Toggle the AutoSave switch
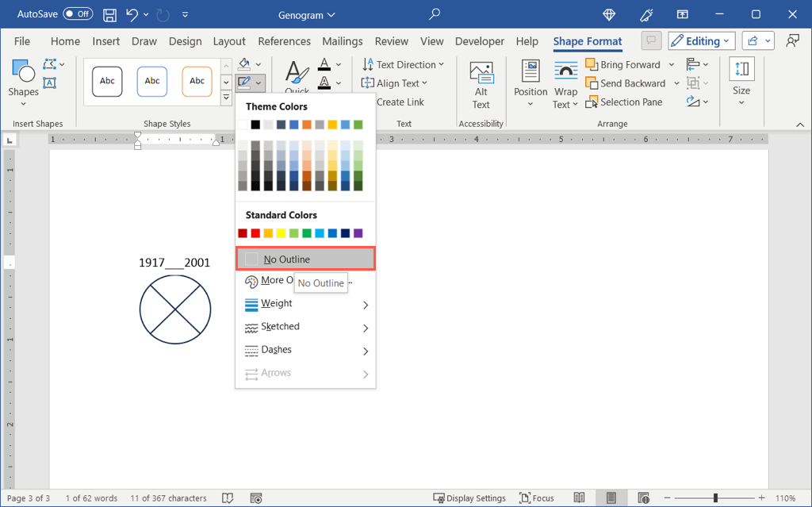The width and height of the screenshot is (812, 507). [78, 14]
